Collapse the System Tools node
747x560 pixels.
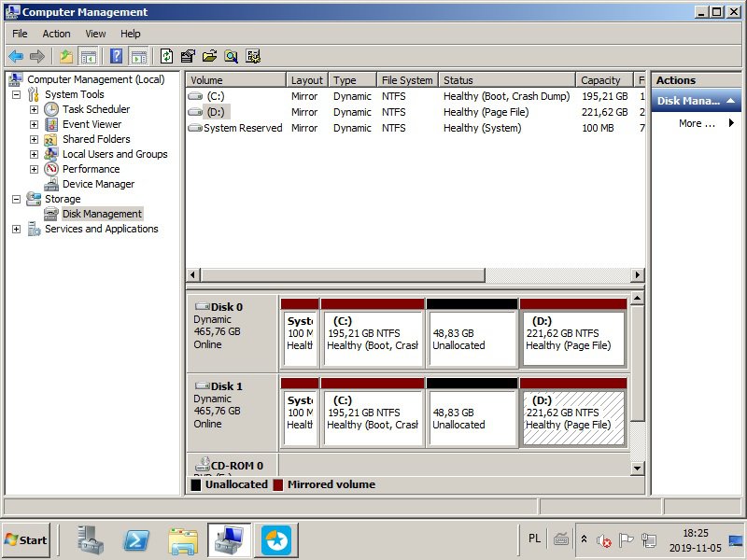16,94
